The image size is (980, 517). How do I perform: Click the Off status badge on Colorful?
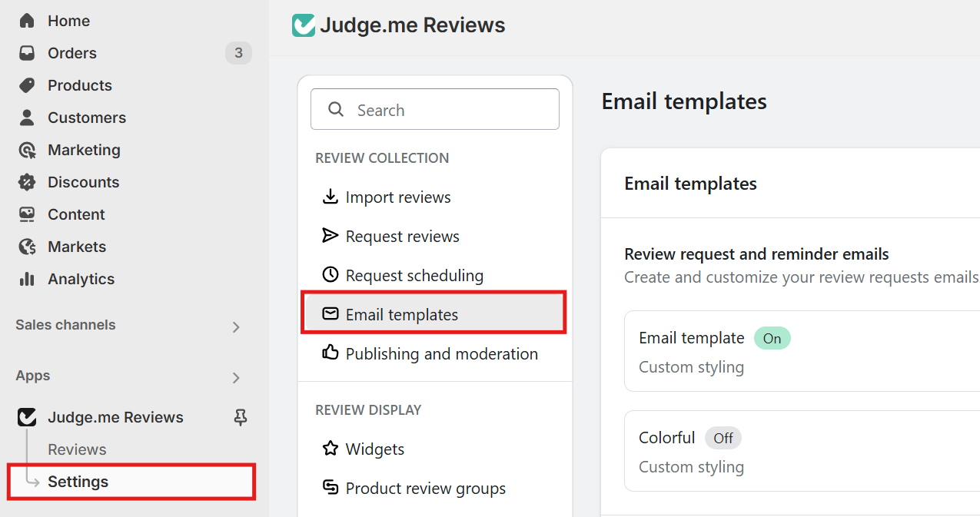(723, 438)
